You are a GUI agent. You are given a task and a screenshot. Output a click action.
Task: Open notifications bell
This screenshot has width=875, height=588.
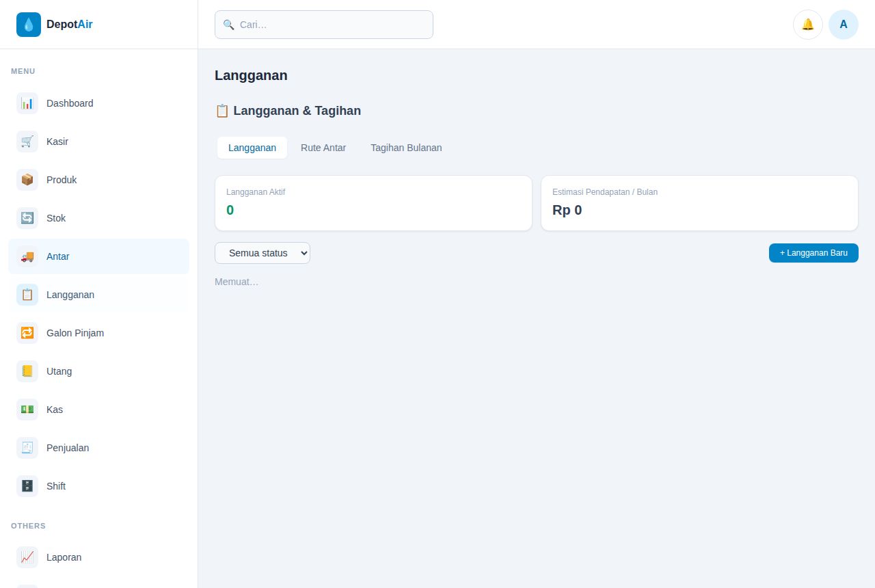(808, 25)
